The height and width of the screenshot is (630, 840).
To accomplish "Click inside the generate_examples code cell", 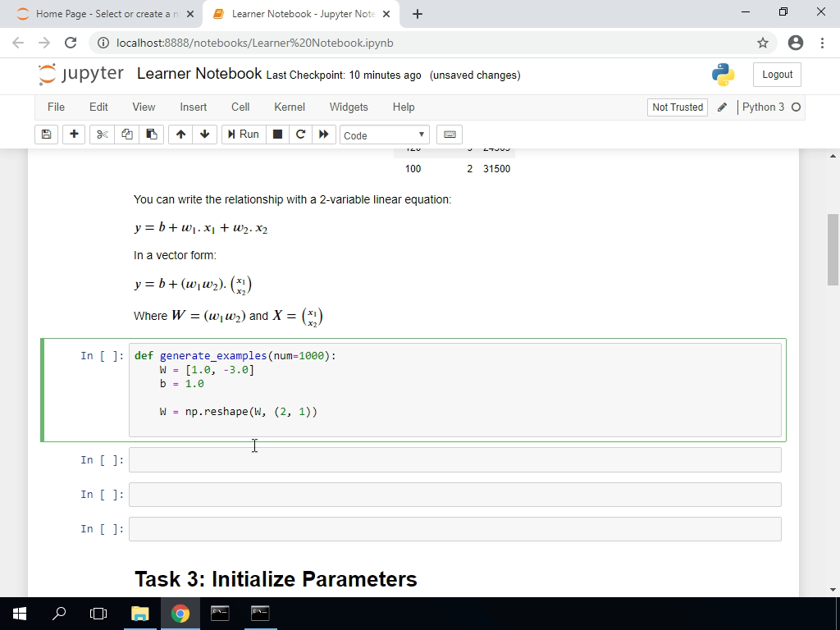I will point(454,390).
